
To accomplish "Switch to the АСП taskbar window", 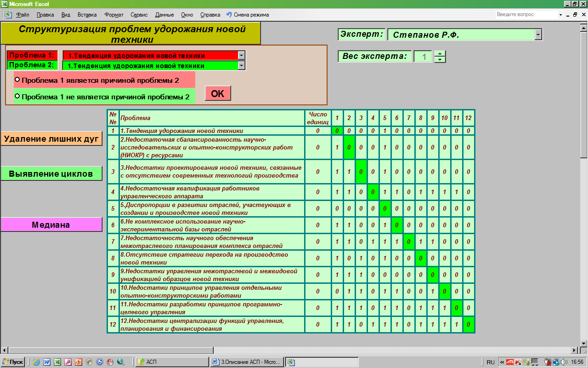I will click(x=172, y=362).
